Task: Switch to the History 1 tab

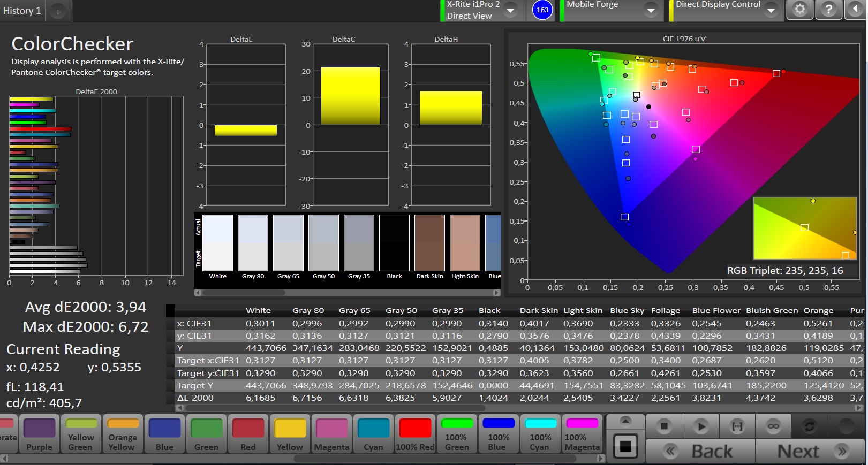Action: click(22, 11)
